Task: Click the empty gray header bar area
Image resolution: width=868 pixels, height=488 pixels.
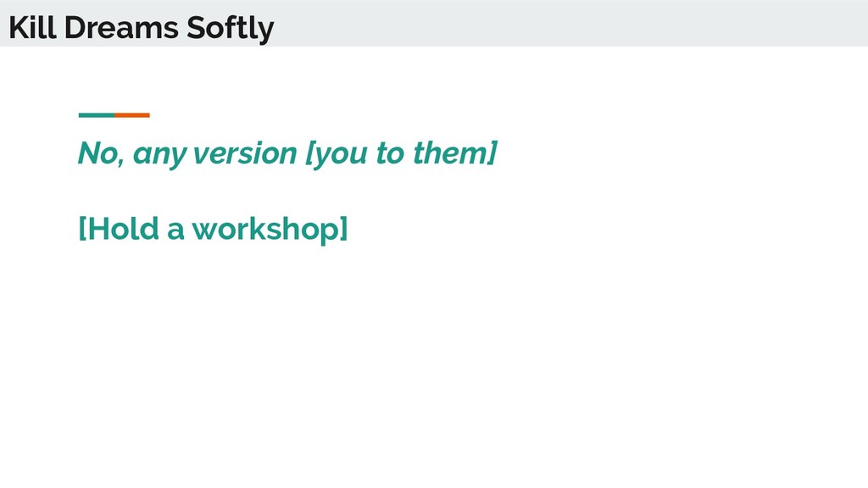Action: pos(570,23)
